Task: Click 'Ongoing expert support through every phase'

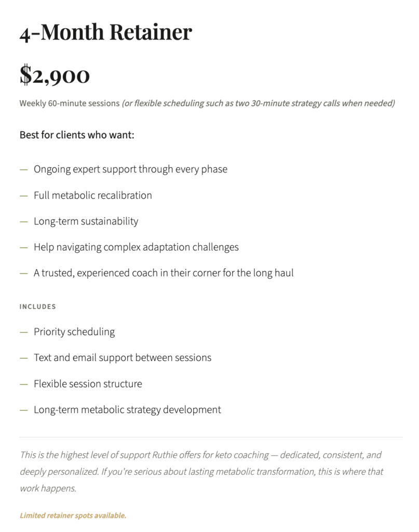Action: [130, 169]
